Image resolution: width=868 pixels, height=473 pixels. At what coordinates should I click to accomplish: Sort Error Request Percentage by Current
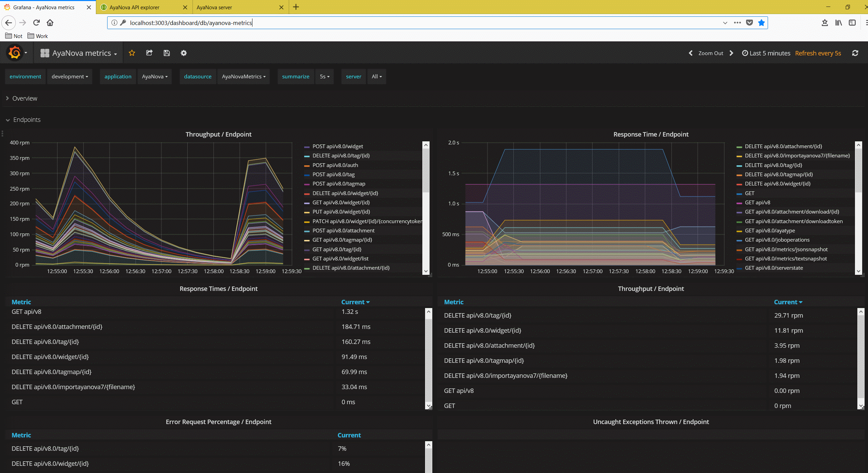[x=349, y=435]
